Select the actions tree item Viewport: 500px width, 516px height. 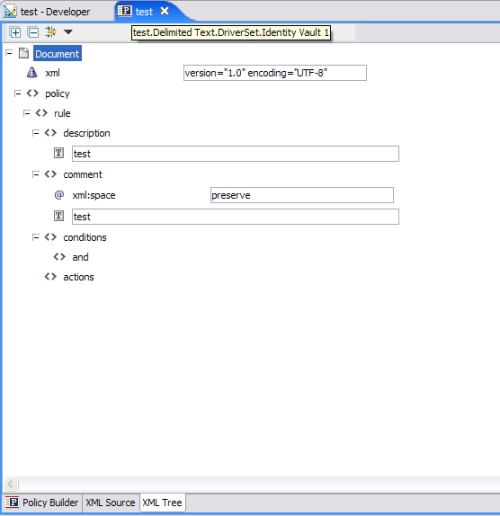(x=79, y=277)
